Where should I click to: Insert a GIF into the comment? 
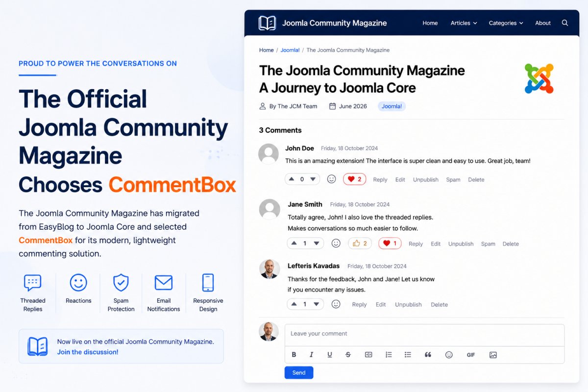point(471,355)
